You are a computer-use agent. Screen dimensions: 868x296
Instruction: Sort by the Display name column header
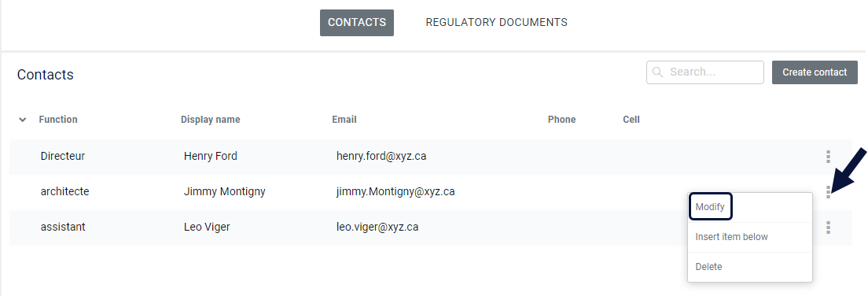pyautogui.click(x=211, y=120)
